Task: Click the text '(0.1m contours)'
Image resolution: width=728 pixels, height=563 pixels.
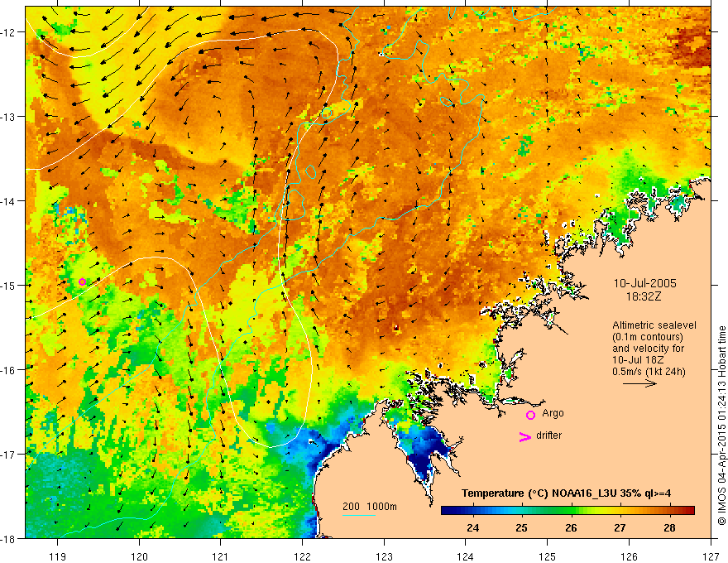Action: pyautogui.click(x=648, y=337)
